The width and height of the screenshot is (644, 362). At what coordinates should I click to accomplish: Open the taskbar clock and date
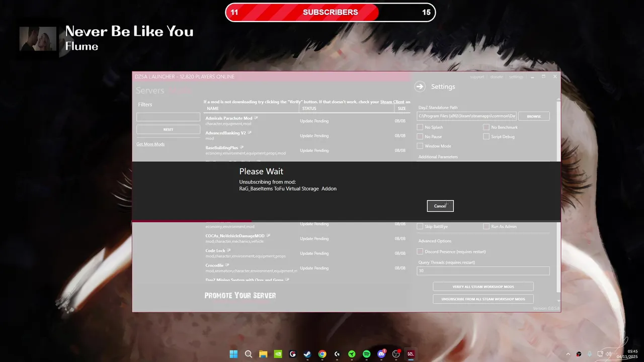pyautogui.click(x=627, y=354)
